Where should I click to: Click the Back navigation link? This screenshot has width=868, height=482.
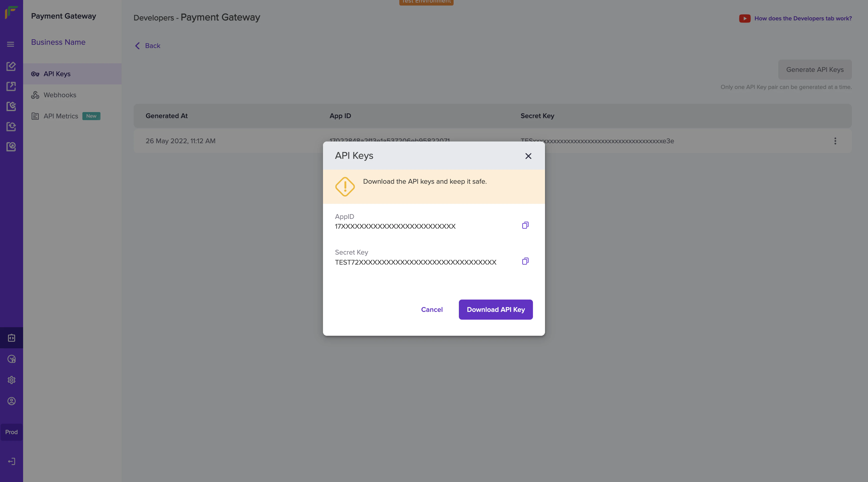click(147, 46)
